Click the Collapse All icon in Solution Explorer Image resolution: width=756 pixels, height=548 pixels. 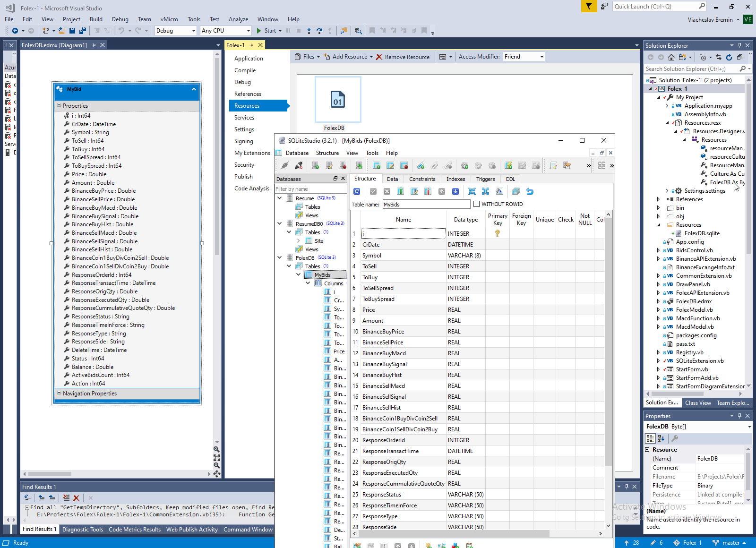tap(739, 57)
